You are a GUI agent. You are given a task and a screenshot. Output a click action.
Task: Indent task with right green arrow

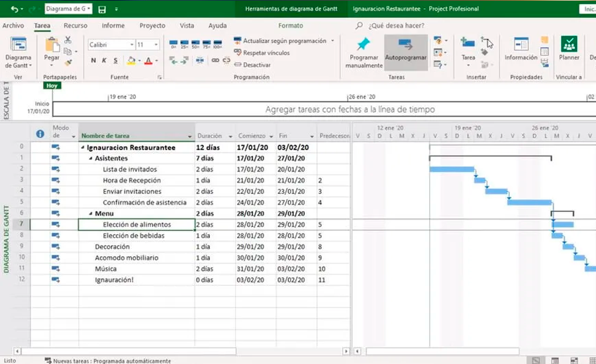click(184, 60)
